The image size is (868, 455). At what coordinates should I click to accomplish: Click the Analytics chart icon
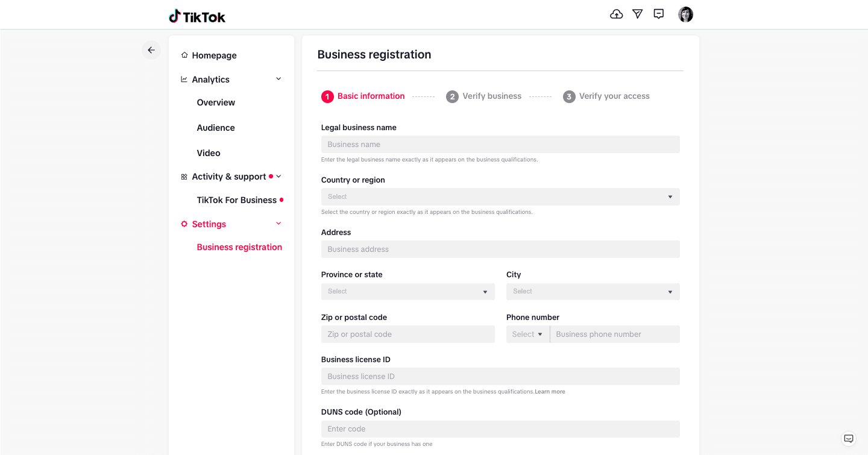183,79
